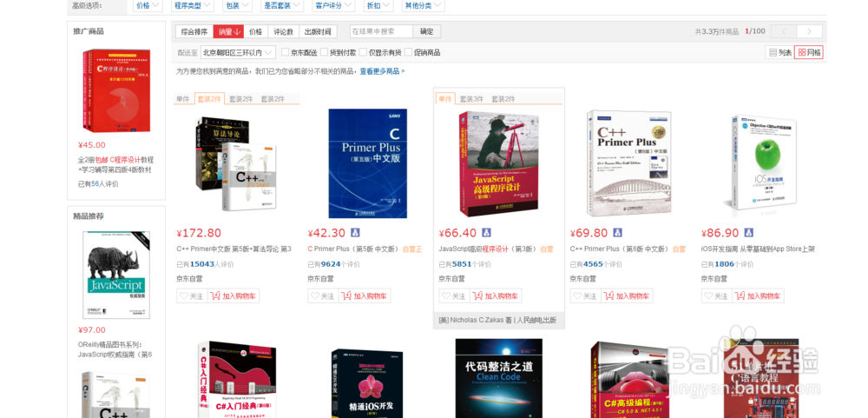Click heart 关注 under C Primer Plus 第5版

[x=323, y=296]
